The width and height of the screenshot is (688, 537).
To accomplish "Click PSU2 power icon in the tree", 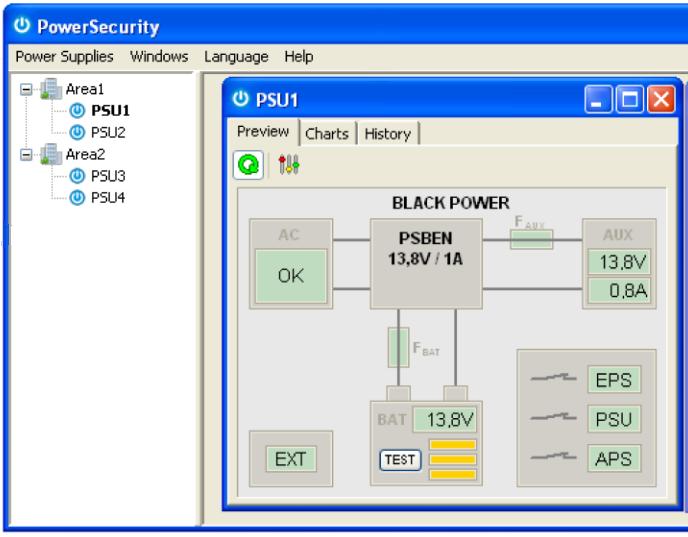I will 77,132.
